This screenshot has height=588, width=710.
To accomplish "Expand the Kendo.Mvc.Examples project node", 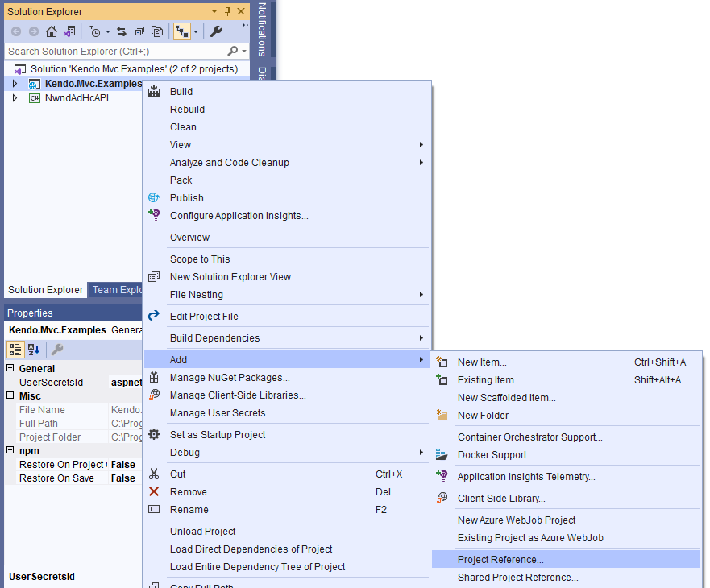I will point(15,83).
